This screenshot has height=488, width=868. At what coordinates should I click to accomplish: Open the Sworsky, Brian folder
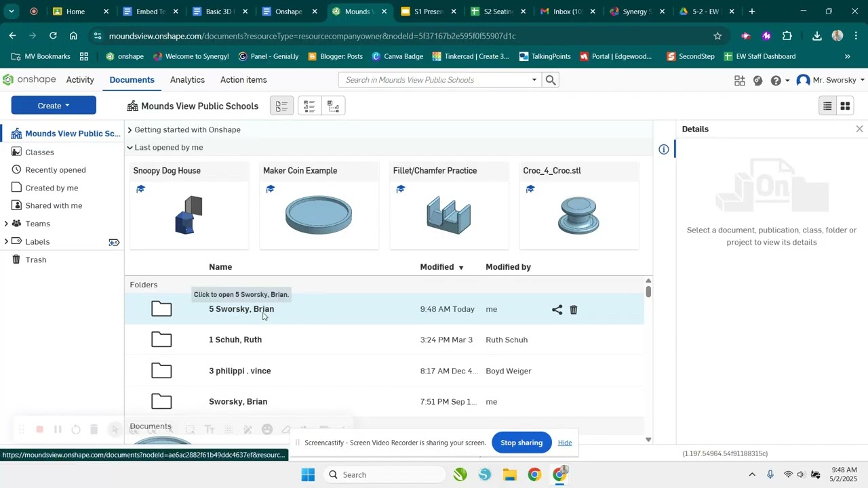click(238, 402)
